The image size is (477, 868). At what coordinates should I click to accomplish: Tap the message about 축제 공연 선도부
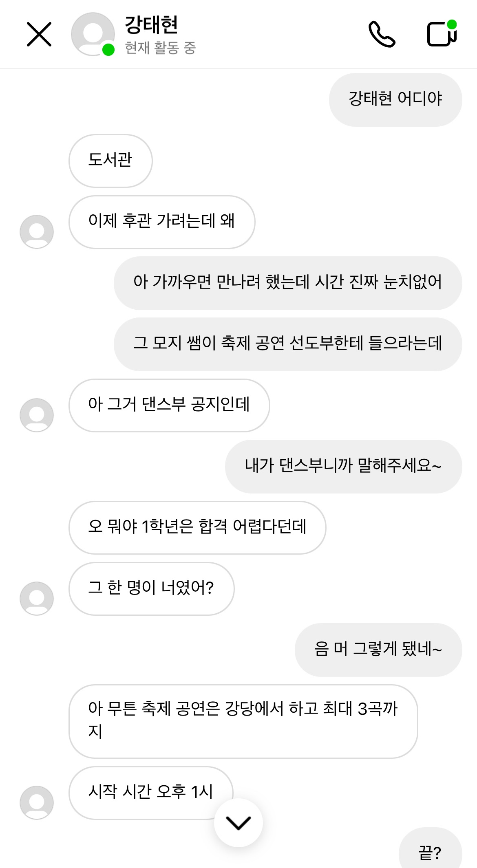tap(287, 344)
